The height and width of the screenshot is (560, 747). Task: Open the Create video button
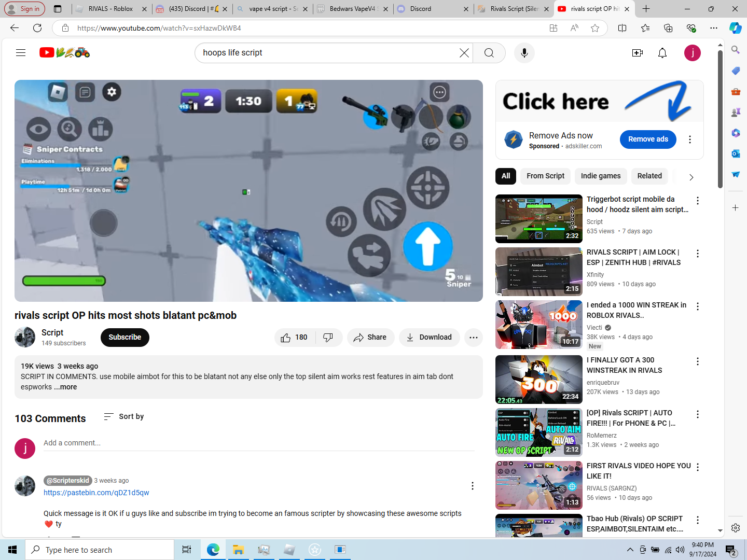[638, 53]
